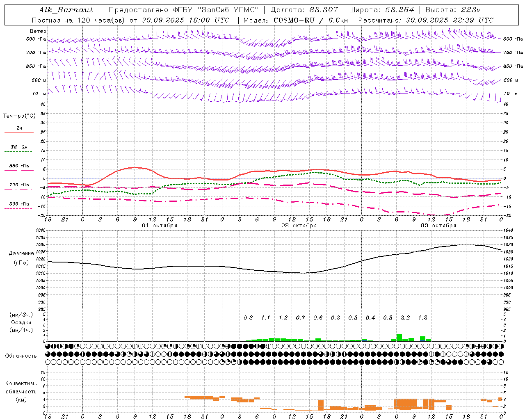Select the latitude value "Широта: 53.264"
This screenshot has width=525, height=420.
point(381,10)
